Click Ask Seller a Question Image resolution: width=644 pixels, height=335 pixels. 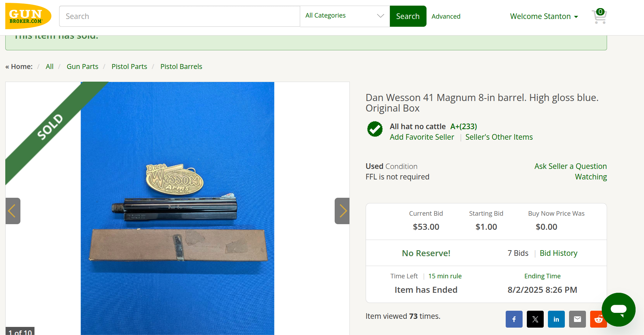(570, 166)
